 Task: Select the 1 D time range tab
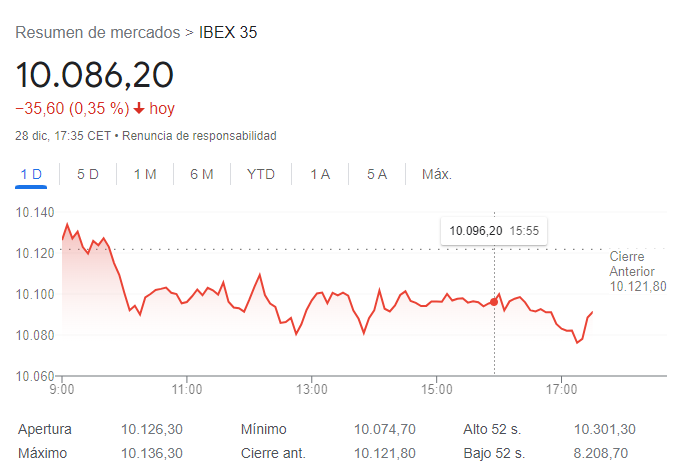tap(31, 174)
